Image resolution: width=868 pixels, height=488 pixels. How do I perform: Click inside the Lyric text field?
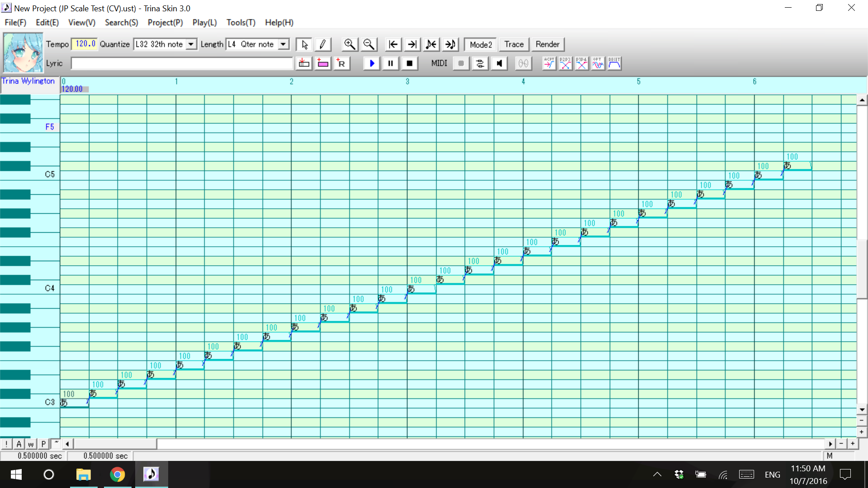[x=182, y=63]
